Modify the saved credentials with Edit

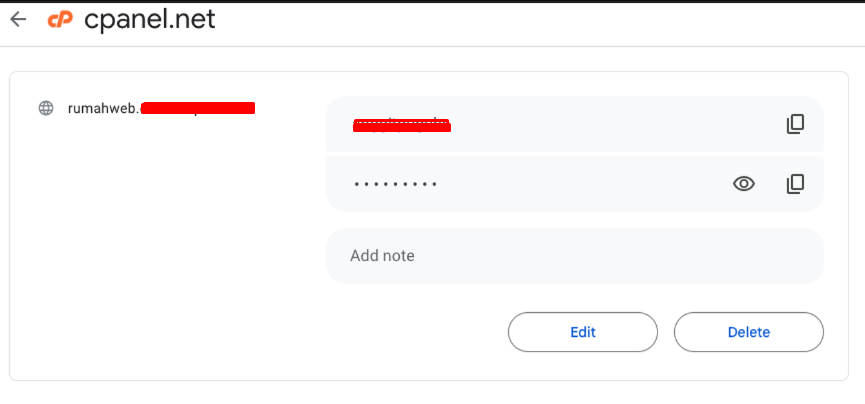[x=583, y=332]
